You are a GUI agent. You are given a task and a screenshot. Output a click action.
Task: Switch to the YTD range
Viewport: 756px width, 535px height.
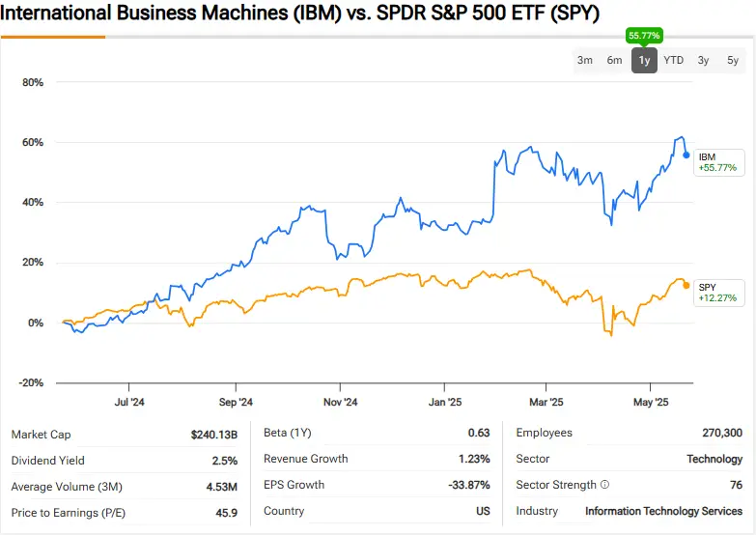click(x=674, y=60)
